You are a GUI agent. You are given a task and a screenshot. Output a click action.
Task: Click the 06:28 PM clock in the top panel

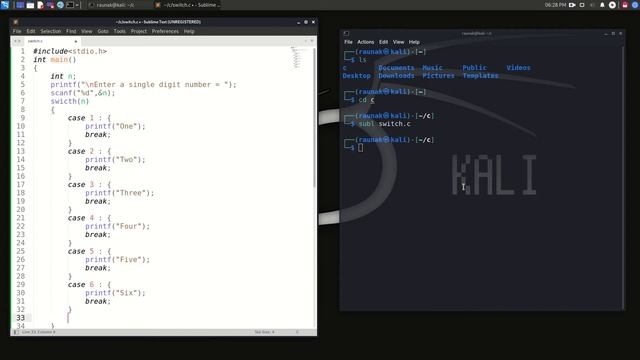[x=555, y=5]
